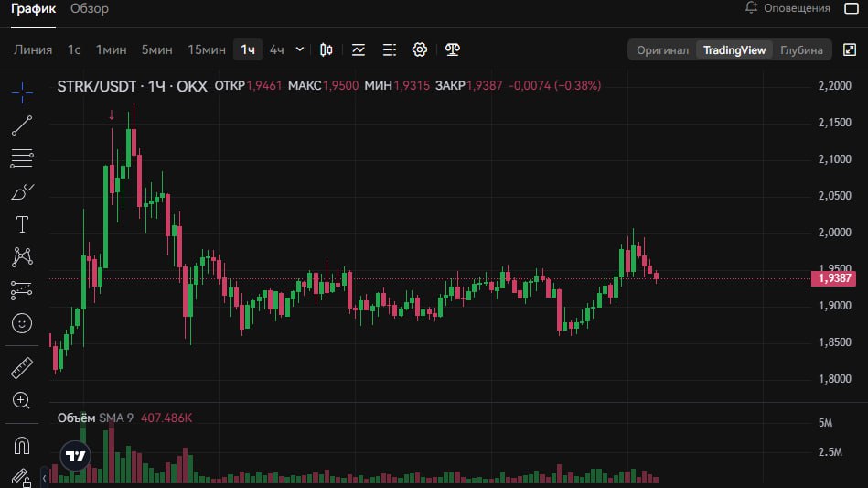Select the crosshair cursor tool
The width and height of the screenshot is (868, 488).
pos(22,92)
